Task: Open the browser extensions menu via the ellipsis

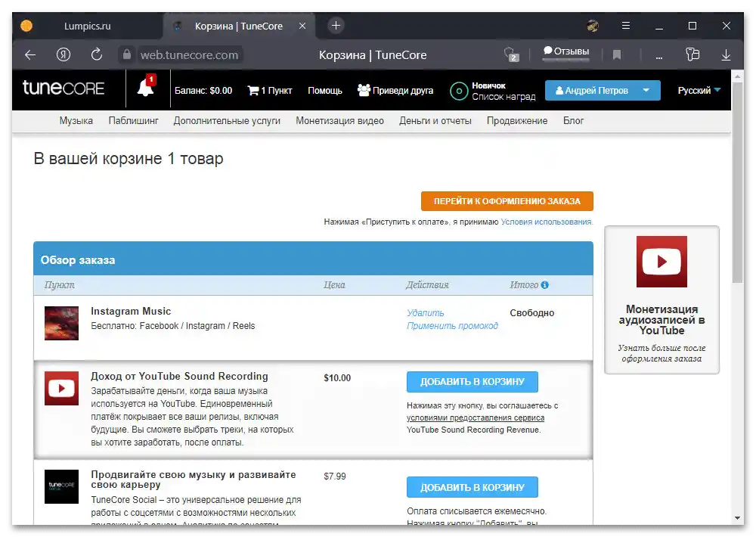Action: [x=658, y=54]
